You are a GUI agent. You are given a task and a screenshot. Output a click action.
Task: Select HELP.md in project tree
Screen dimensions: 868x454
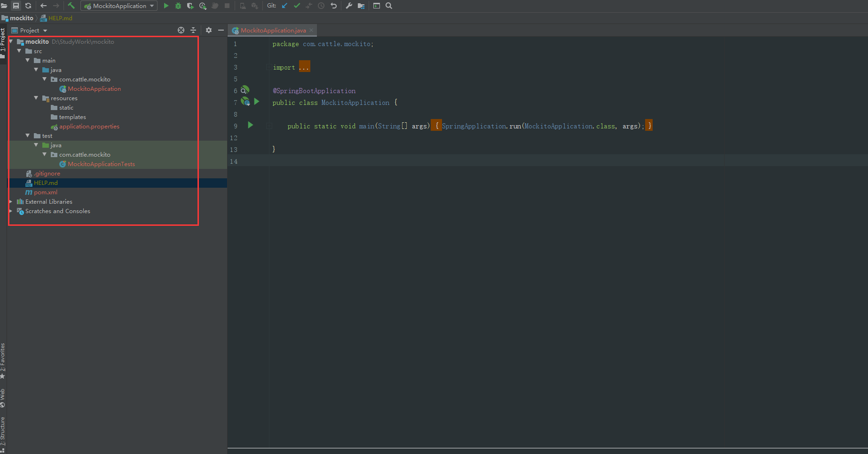point(46,183)
